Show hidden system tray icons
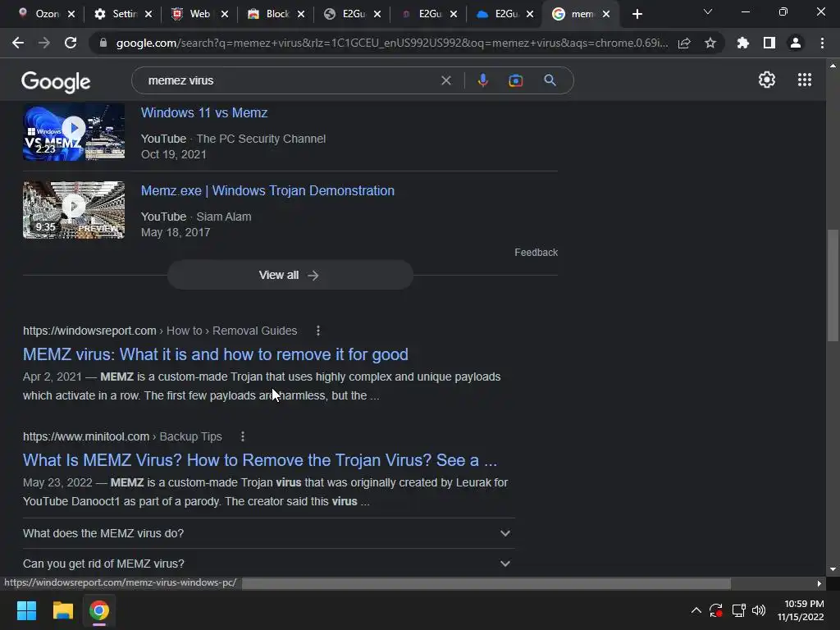The height and width of the screenshot is (630, 840). click(x=696, y=610)
